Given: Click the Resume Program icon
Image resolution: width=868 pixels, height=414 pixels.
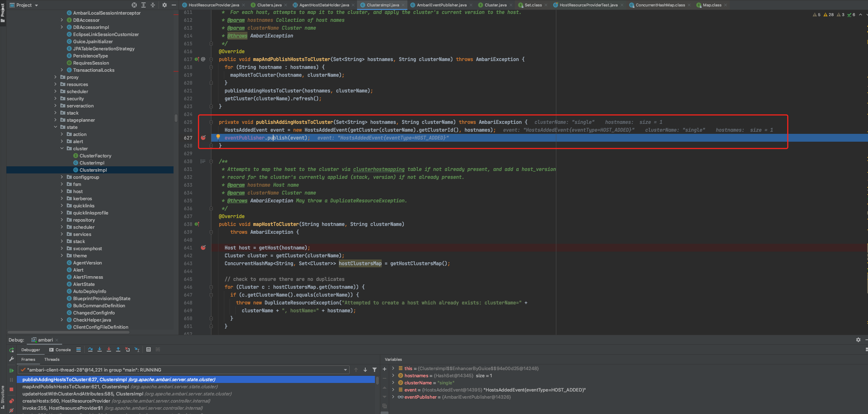Looking at the screenshot, I should coord(11,370).
